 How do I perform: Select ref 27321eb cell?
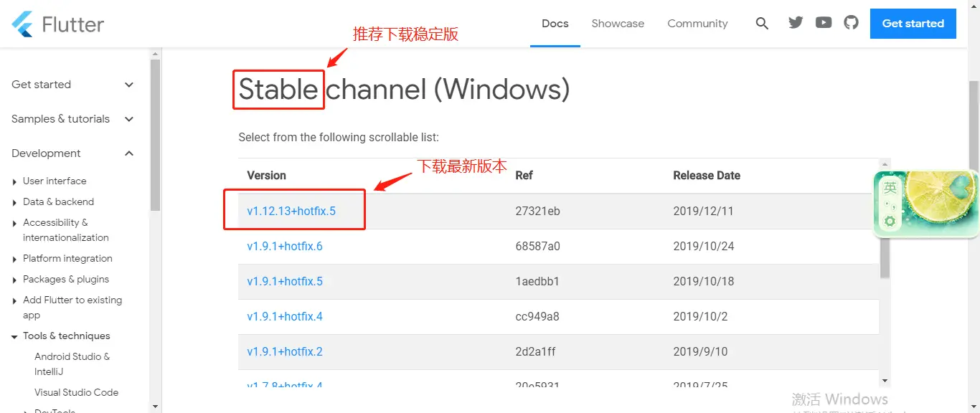pyautogui.click(x=537, y=212)
